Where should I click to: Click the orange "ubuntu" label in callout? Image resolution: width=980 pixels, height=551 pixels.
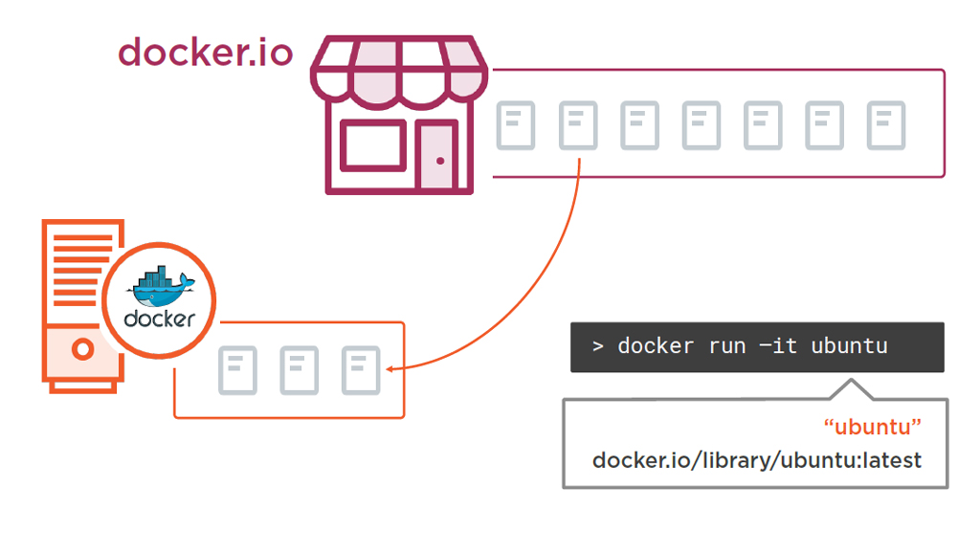coord(872,426)
